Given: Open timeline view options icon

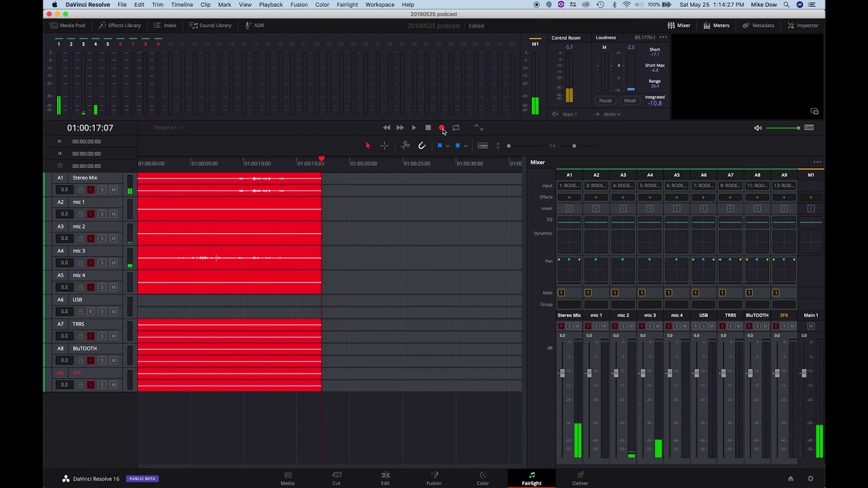Looking at the screenshot, I should [x=483, y=146].
